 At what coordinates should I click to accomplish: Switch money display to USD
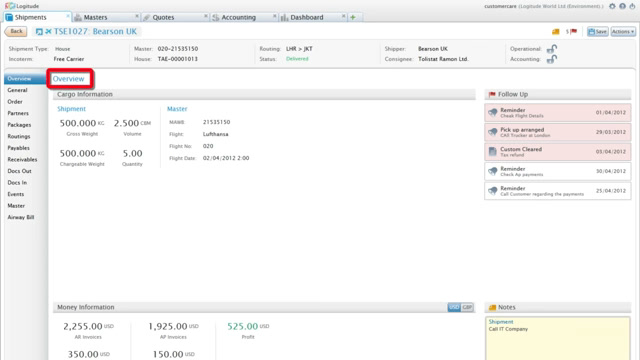point(454,307)
